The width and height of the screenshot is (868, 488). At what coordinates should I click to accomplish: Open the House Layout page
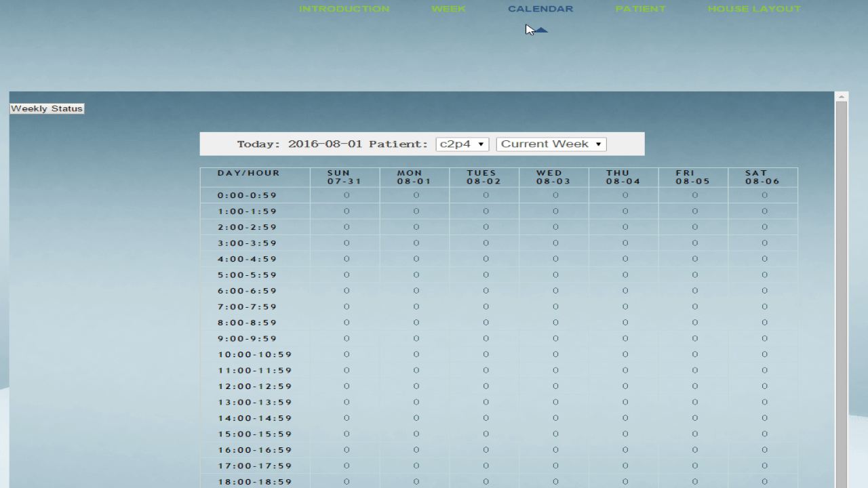[x=754, y=9]
